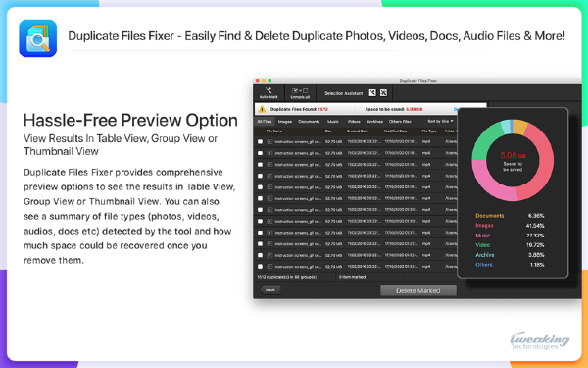
Task: Sort by the Modified Date column header
Action: [x=395, y=131]
